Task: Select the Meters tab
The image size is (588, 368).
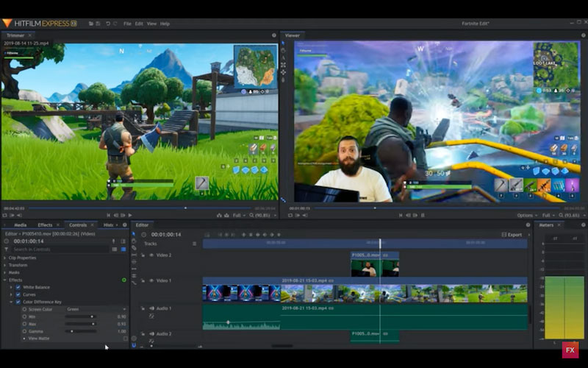Action: point(546,225)
